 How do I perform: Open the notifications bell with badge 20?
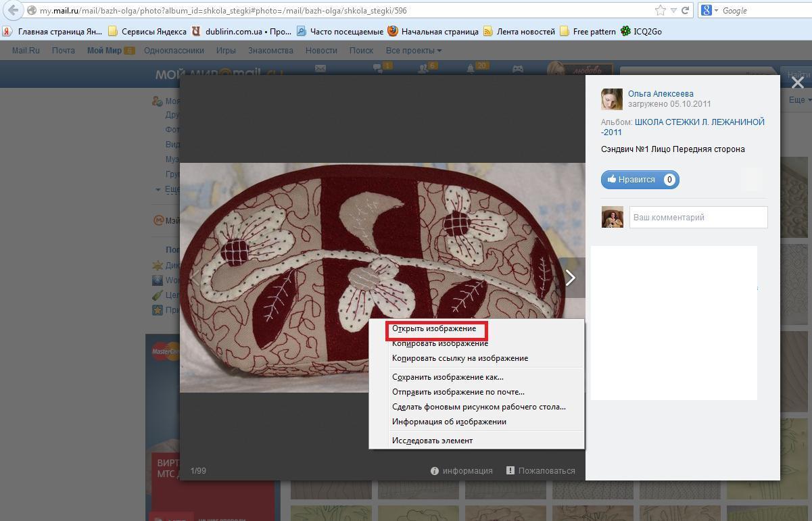pyautogui.click(x=471, y=68)
